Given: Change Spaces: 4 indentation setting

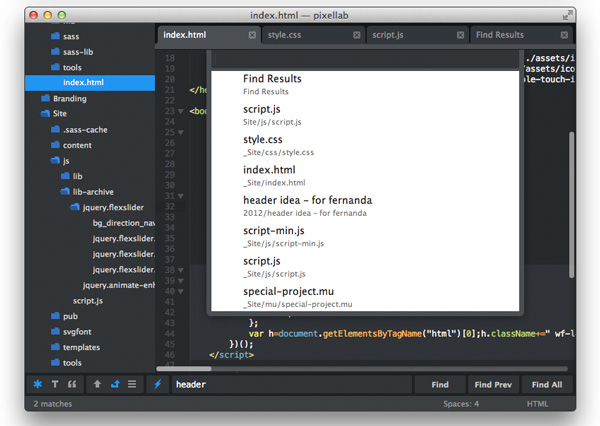Looking at the screenshot, I should click(x=461, y=404).
